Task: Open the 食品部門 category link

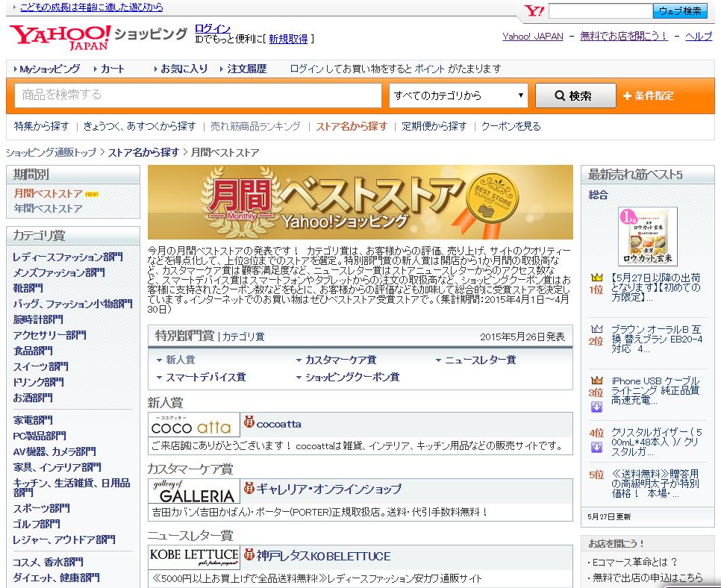Action: (33, 351)
